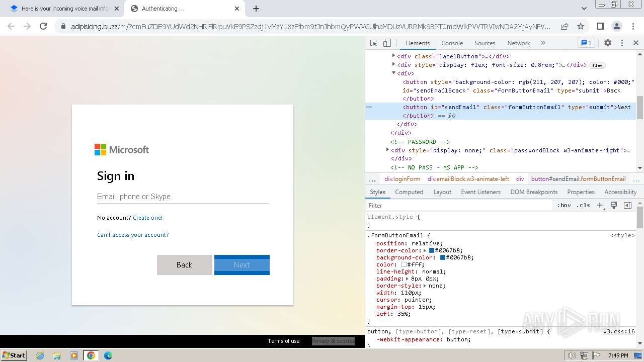Bookmark this page with the star icon
644x362 pixels.
click(x=581, y=26)
